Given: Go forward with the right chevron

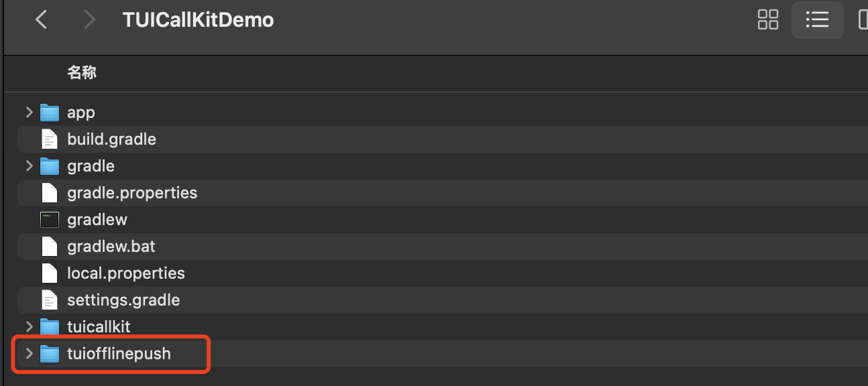Looking at the screenshot, I should click(89, 19).
